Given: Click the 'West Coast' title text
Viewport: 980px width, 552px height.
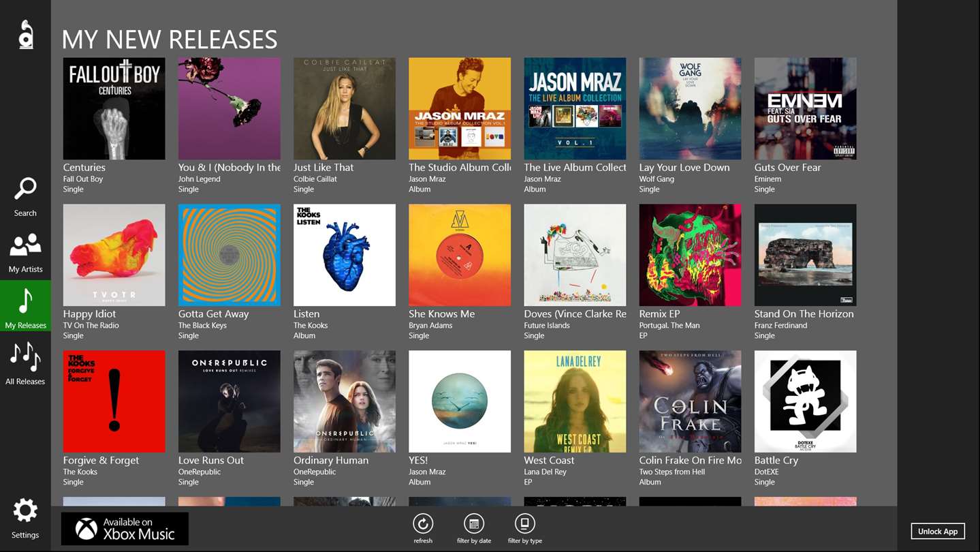Looking at the screenshot, I should (x=550, y=461).
